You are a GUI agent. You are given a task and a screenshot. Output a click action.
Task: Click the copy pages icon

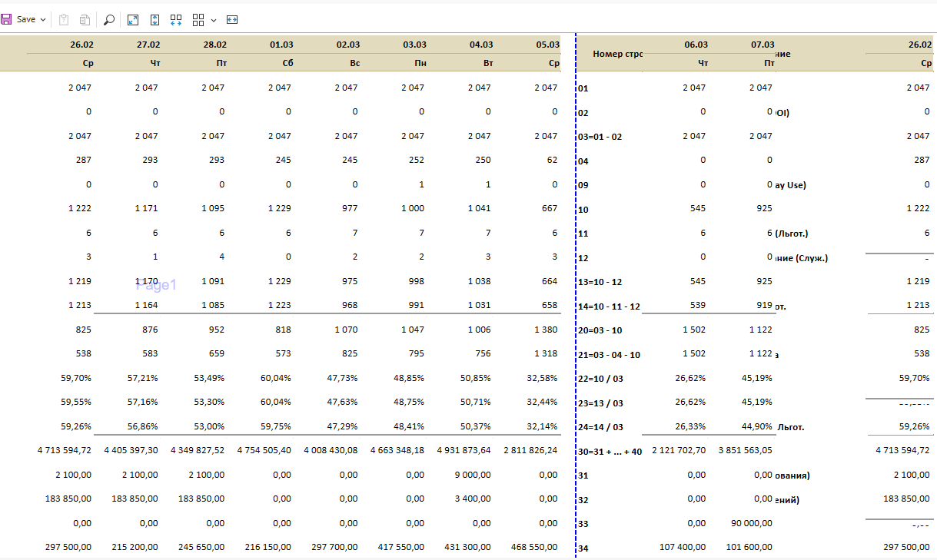click(85, 20)
